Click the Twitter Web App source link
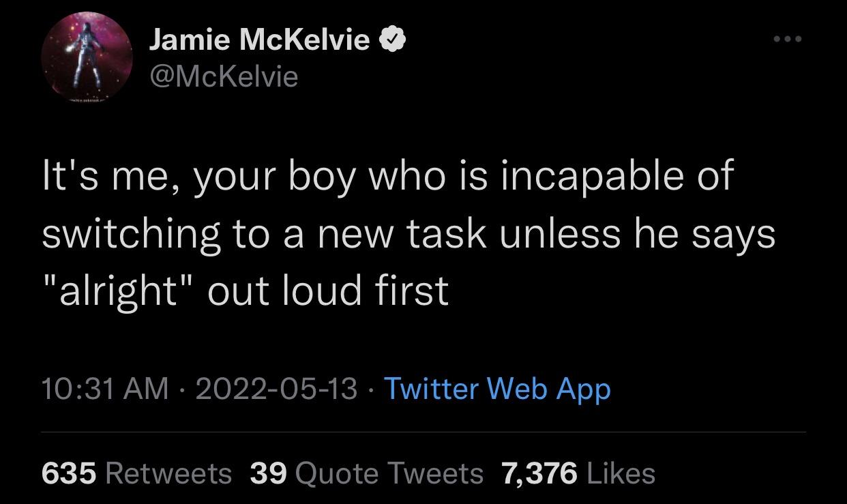 (497, 388)
